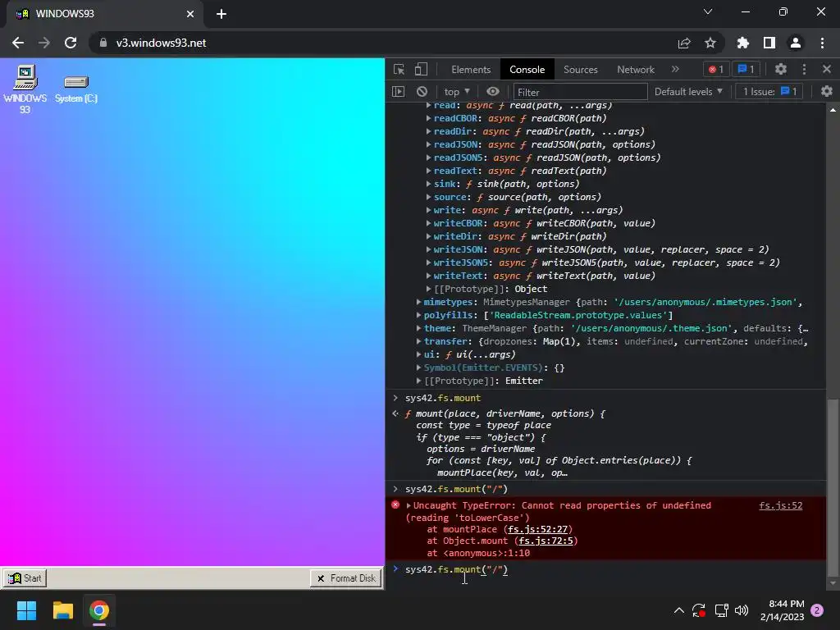Open the top JavaScript context dropdown
840x630 pixels.
point(457,92)
